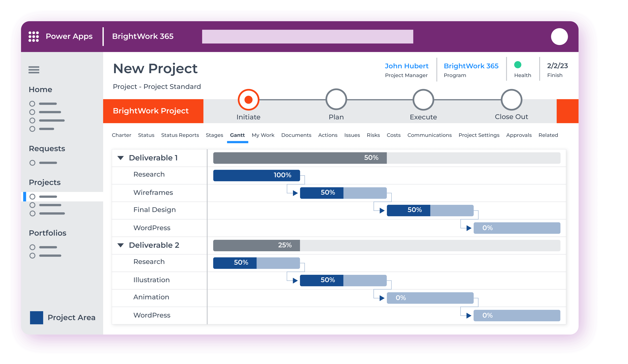Screen dimensions: 628x364
Task: Click the John Hubert project manager link
Action: 406,66
